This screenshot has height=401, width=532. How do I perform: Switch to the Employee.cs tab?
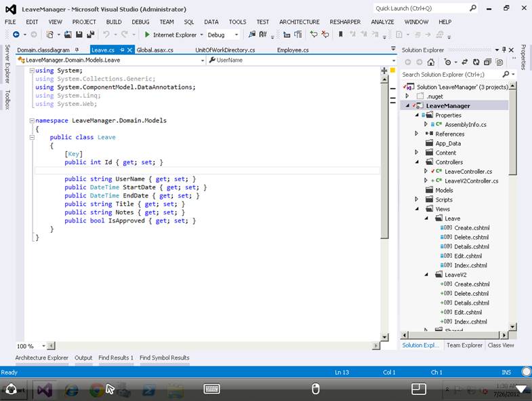[x=293, y=50]
